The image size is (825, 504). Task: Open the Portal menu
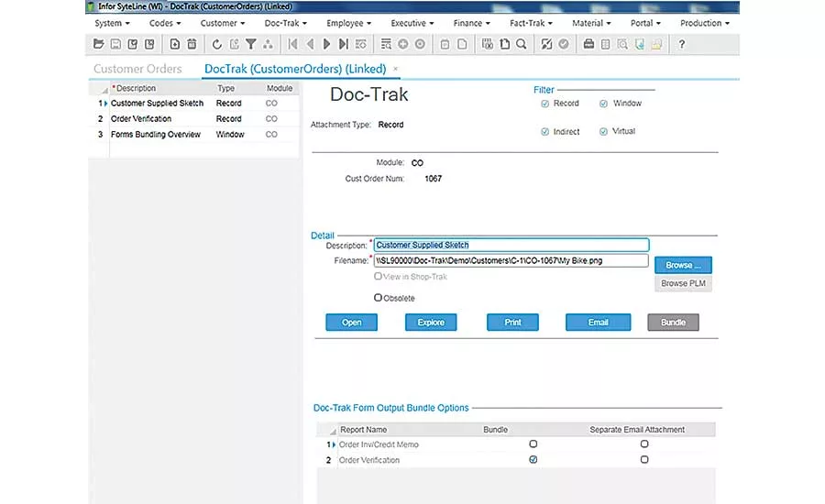pyautogui.click(x=645, y=23)
